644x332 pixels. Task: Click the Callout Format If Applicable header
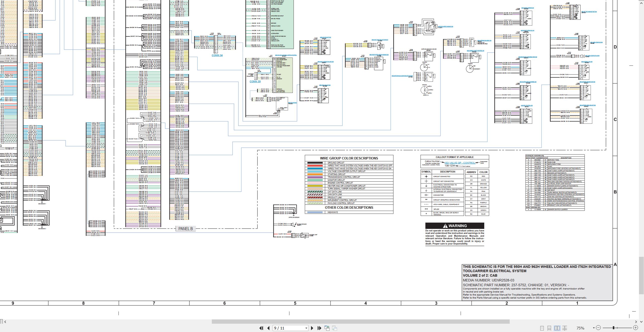[x=455, y=157]
